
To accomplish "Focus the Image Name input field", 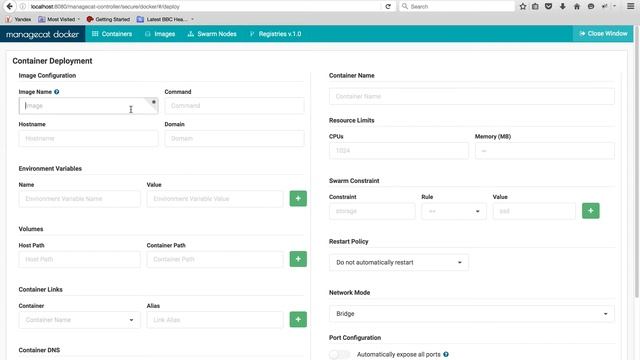I will pos(88,106).
